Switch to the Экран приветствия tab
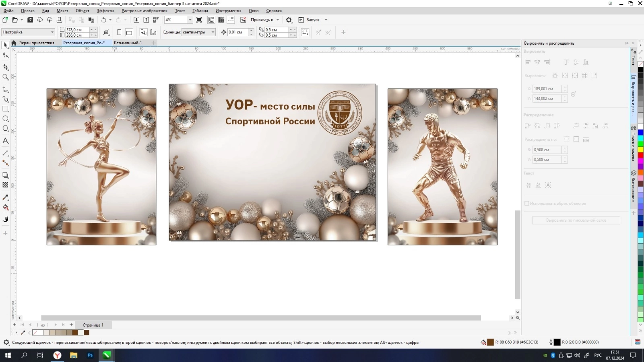 click(x=37, y=43)
